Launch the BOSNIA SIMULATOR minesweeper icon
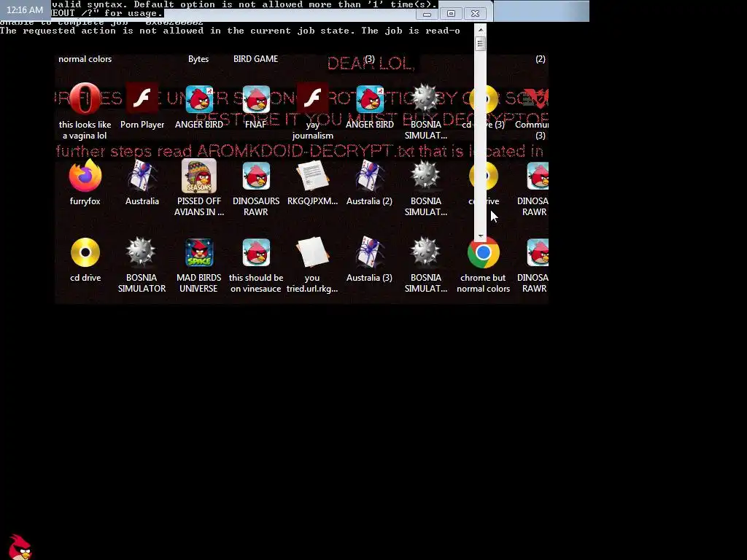Viewport: 747px width, 560px height. point(141,252)
